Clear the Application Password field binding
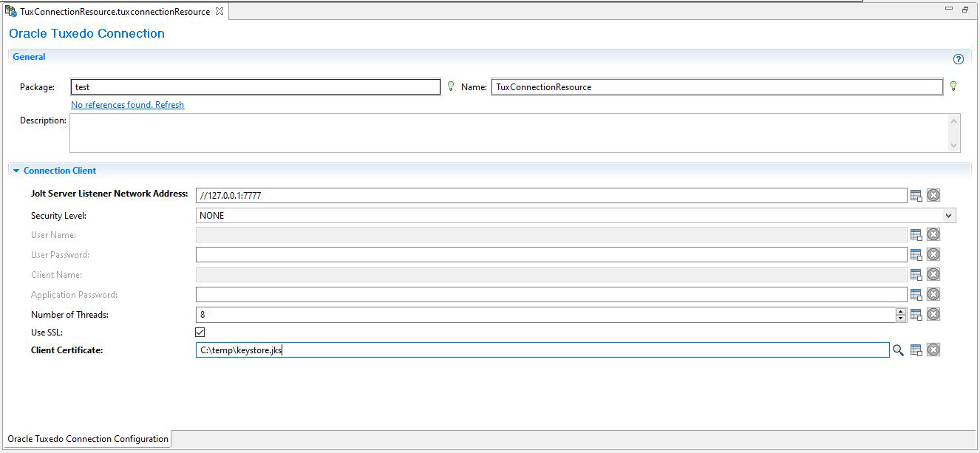The image size is (980, 453). [x=933, y=295]
